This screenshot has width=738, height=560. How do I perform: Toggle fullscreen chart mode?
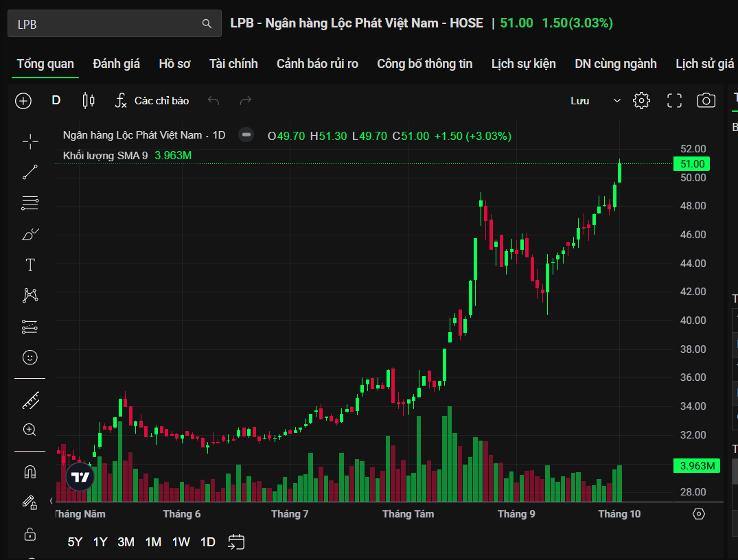(x=674, y=101)
